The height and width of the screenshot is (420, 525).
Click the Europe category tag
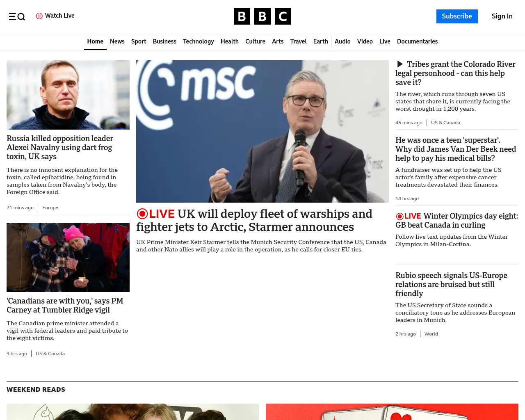click(x=50, y=208)
